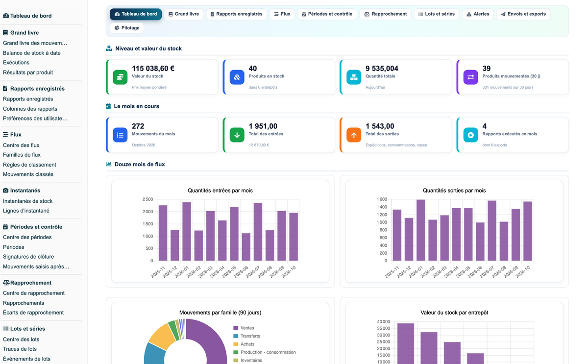Open Signatures de clôture
The image size is (588, 364).
coord(28,257)
